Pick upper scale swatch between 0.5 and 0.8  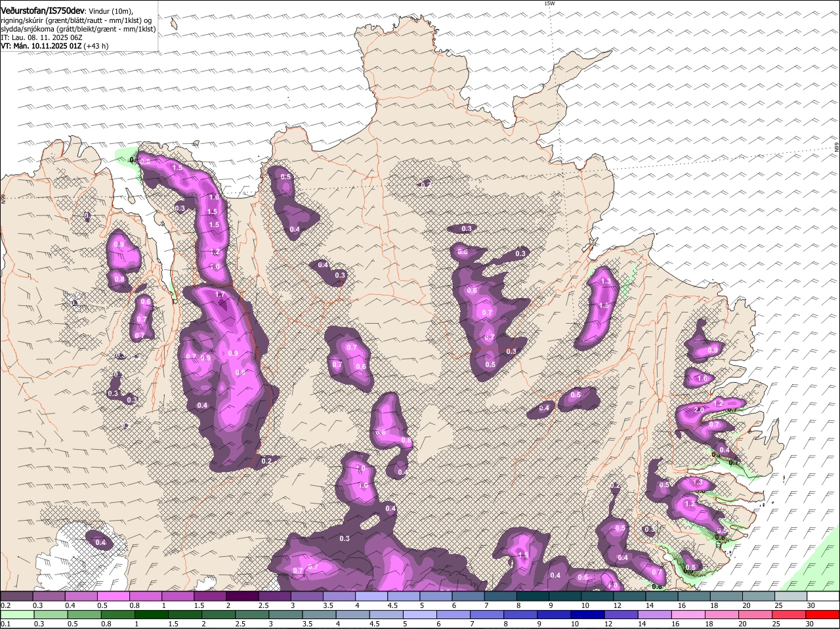click(113, 596)
